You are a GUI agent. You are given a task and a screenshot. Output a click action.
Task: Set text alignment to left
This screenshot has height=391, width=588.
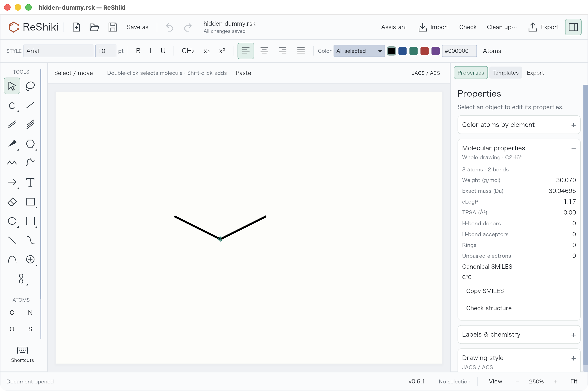click(246, 51)
